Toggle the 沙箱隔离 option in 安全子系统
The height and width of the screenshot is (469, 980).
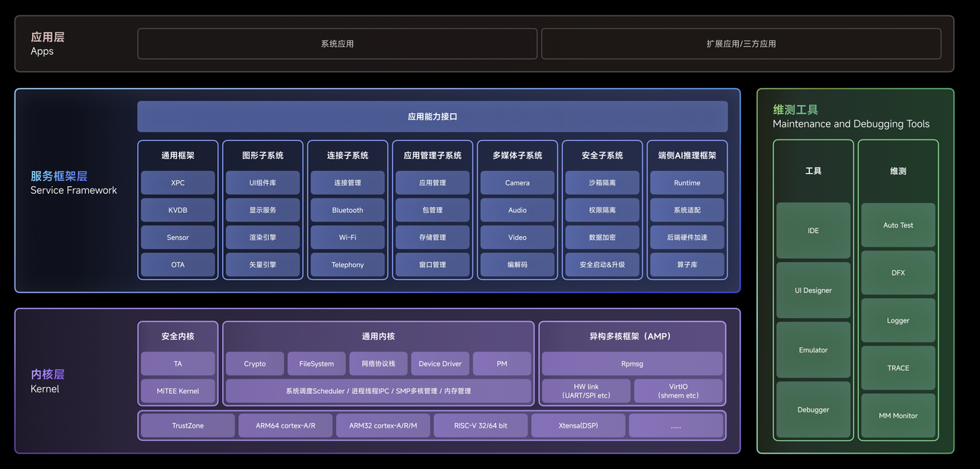pyautogui.click(x=602, y=182)
